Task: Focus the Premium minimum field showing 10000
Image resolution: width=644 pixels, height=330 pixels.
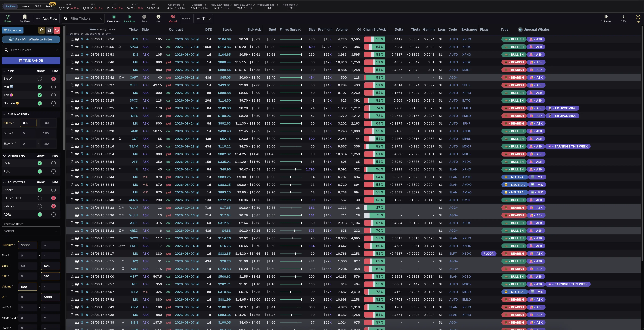Action: pyautogui.click(x=28, y=245)
